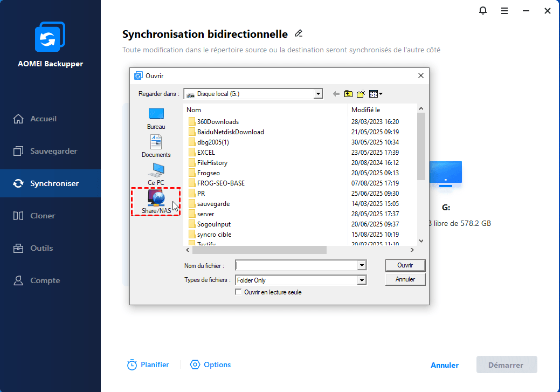Open the Compte section
This screenshot has height=392, width=560.
coord(50,280)
